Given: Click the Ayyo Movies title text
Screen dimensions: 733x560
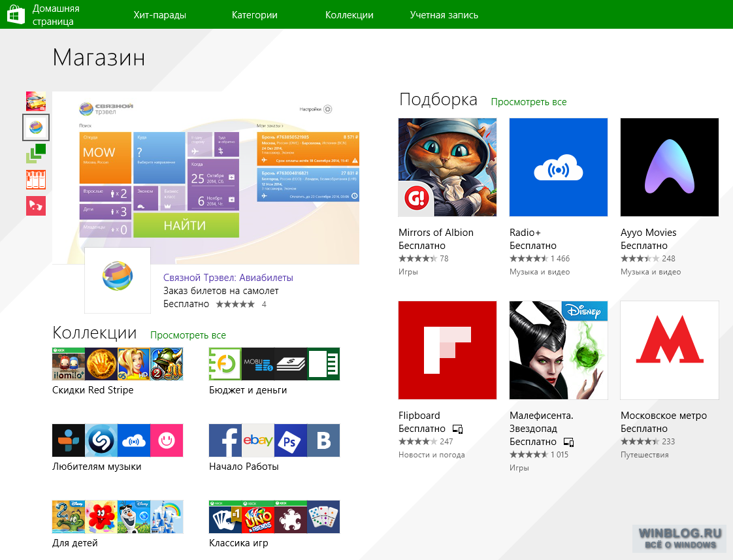Looking at the screenshot, I should tap(648, 233).
